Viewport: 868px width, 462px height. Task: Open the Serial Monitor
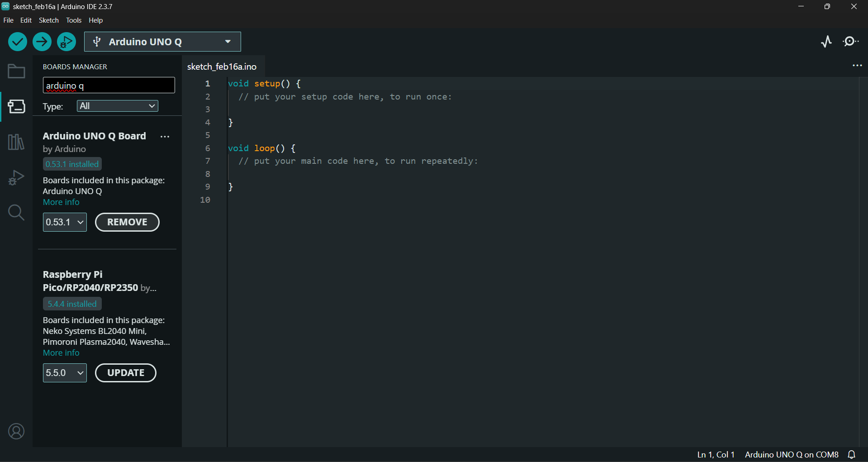[x=851, y=42]
